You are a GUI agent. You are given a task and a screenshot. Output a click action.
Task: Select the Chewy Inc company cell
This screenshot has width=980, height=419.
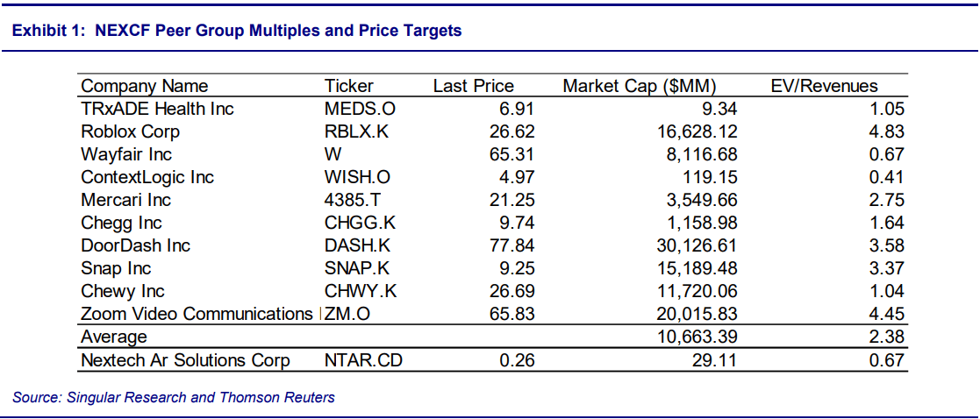(123, 291)
